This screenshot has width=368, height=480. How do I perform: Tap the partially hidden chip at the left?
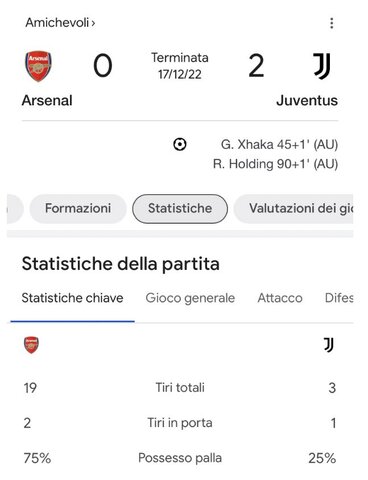tap(15, 208)
